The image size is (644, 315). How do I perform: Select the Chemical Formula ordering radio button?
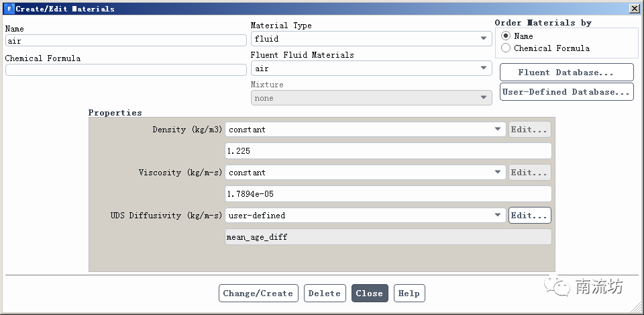pyautogui.click(x=506, y=48)
